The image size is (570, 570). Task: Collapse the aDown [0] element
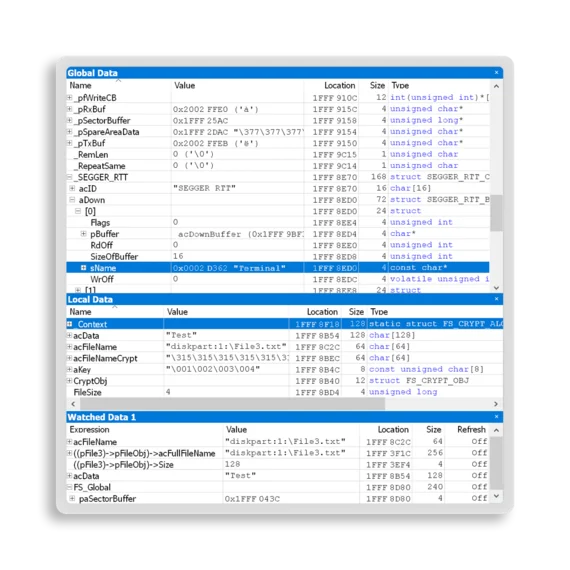[78, 211]
